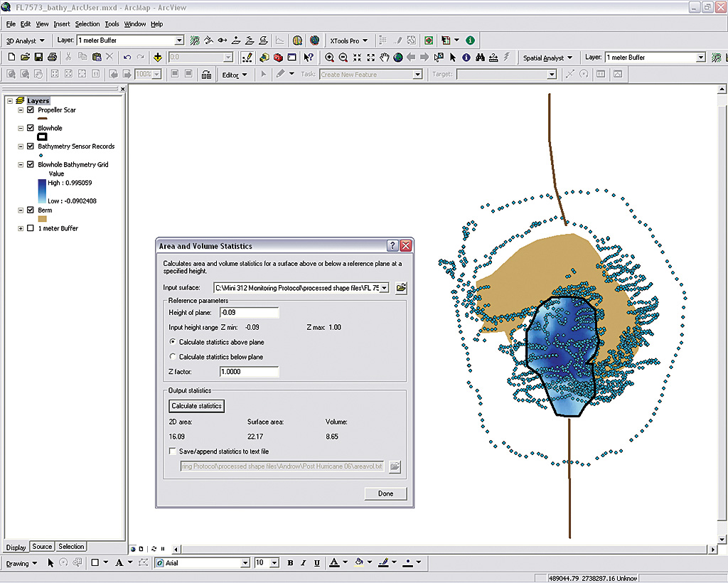Image resolution: width=728 pixels, height=583 pixels.
Task: Click Done in the statistics dialog
Action: (385, 493)
